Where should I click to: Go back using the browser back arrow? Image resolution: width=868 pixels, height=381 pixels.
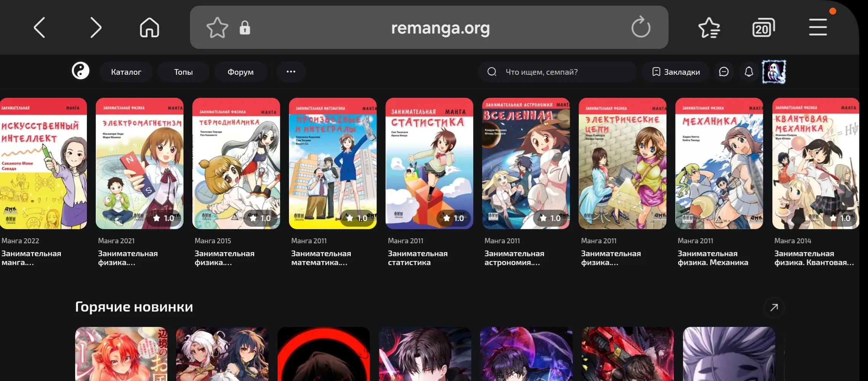pyautogui.click(x=40, y=27)
